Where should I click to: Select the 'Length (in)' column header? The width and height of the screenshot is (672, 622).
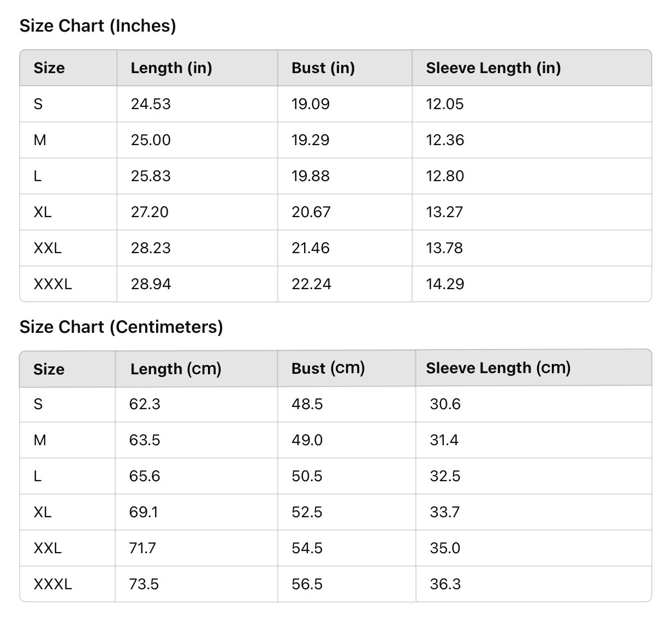171,68
